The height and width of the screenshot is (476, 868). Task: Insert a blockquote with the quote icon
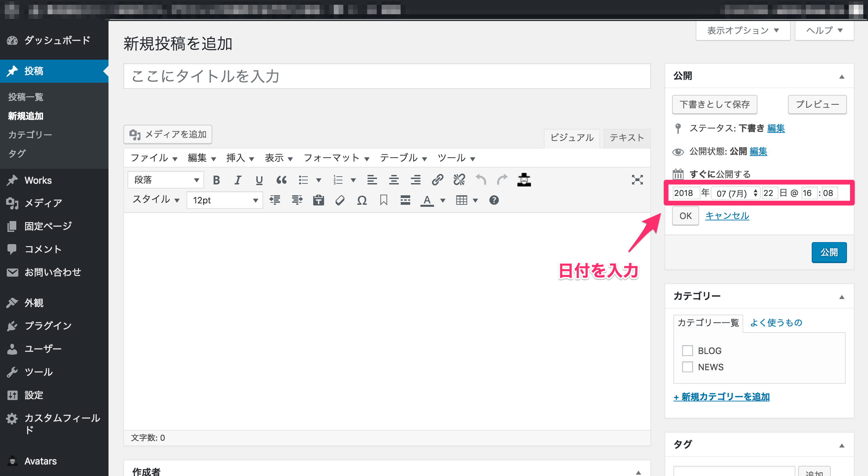coord(281,180)
